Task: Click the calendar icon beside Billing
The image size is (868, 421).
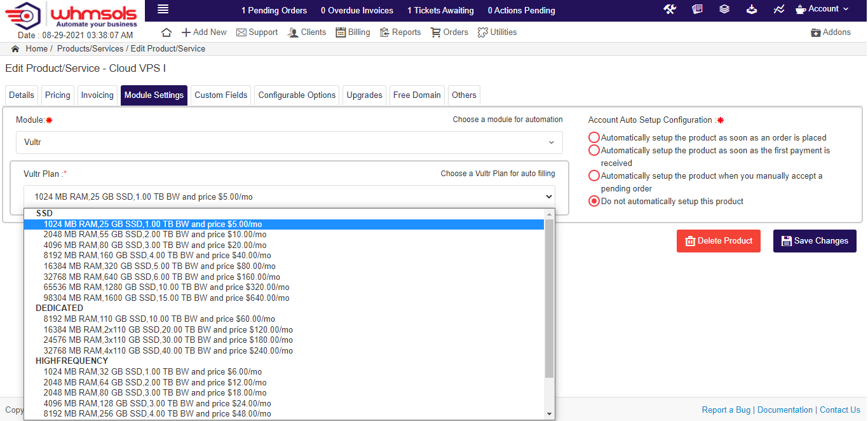Action: click(341, 32)
